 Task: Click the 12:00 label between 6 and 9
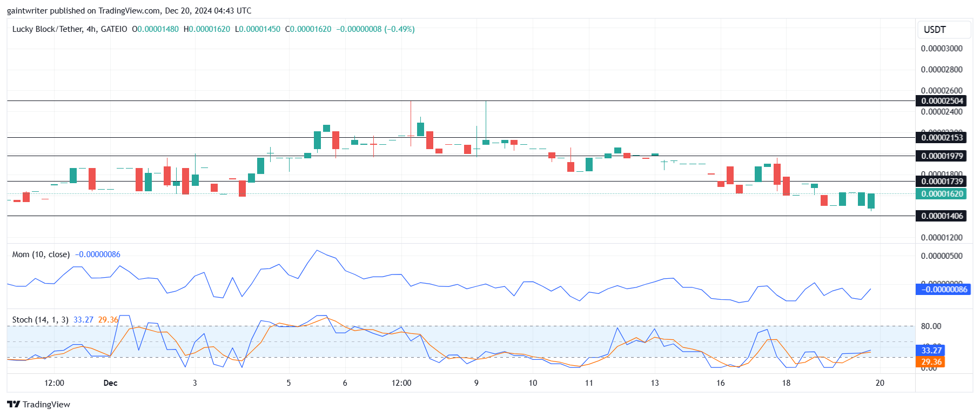[401, 383]
